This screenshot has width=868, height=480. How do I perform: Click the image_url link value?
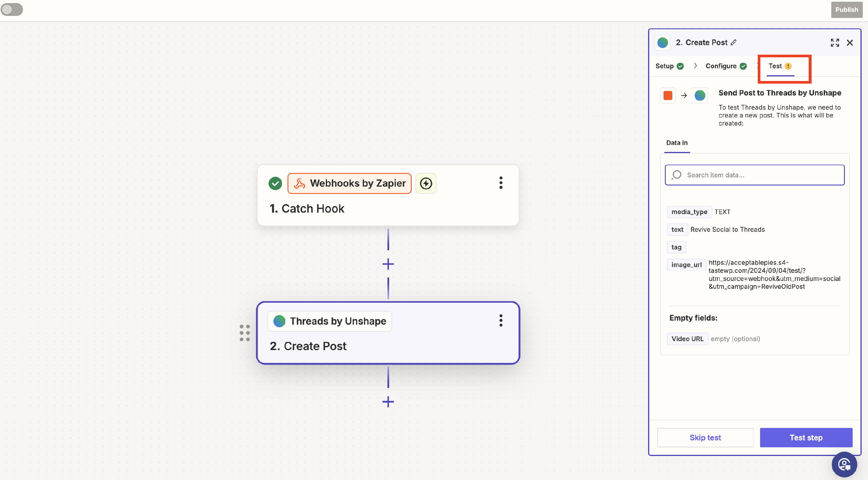click(x=774, y=275)
